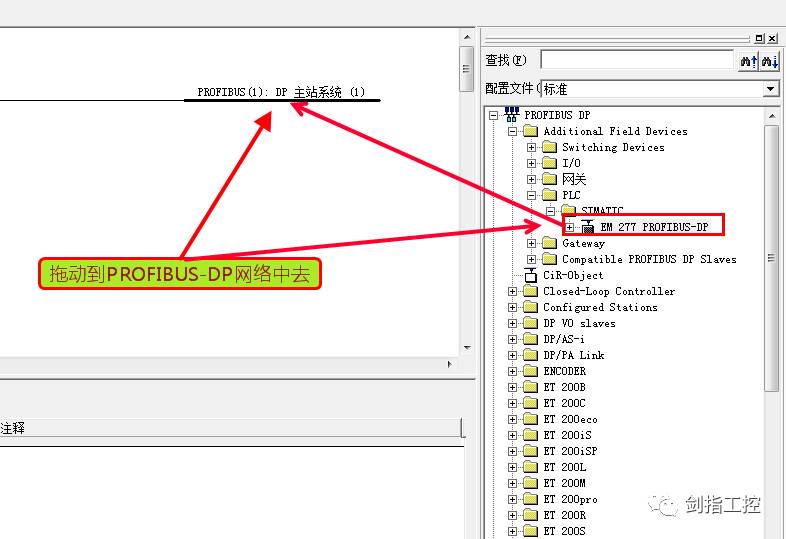Expand the 网关 node
This screenshot has height=539, width=786.
pos(531,179)
